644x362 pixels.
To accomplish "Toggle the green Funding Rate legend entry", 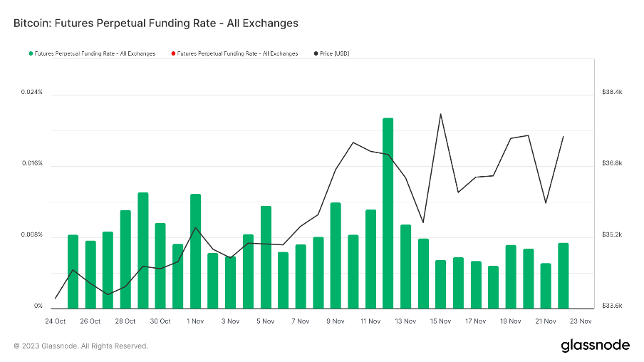I will coord(95,53).
